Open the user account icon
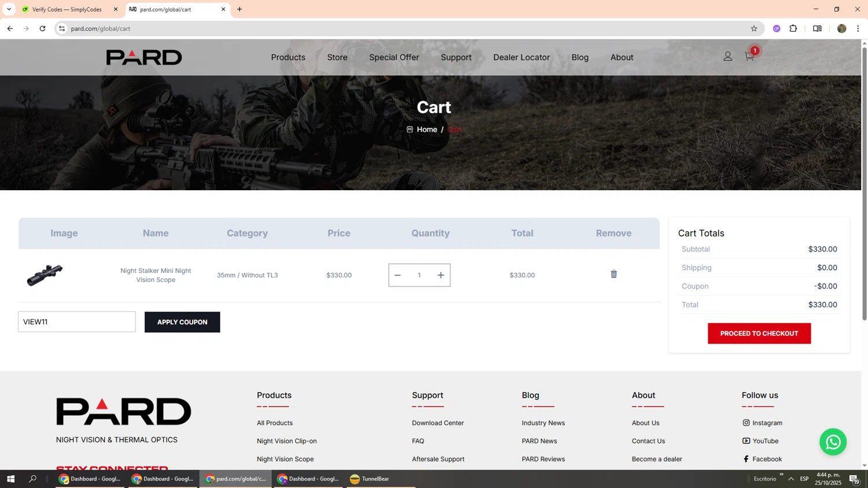 (x=727, y=56)
